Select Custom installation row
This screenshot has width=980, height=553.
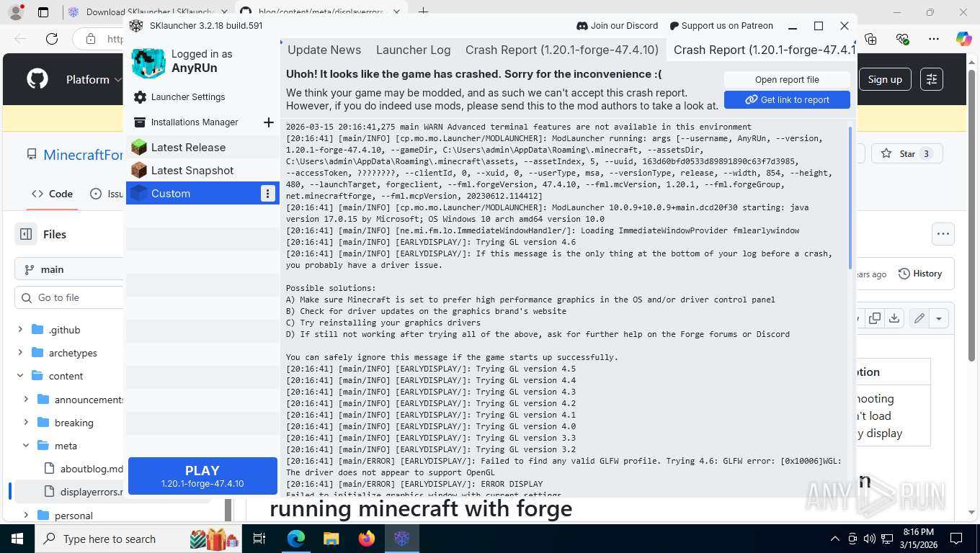pyautogui.click(x=202, y=193)
